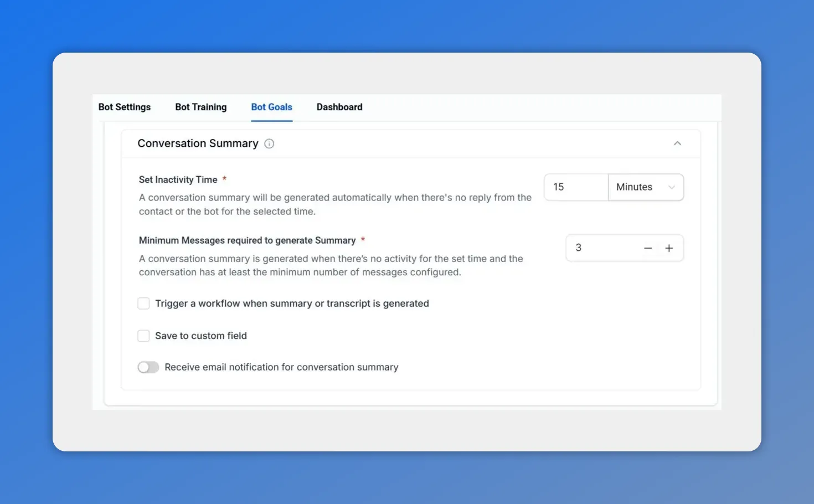Click the minus icon to decrease minimum messages

(648, 248)
